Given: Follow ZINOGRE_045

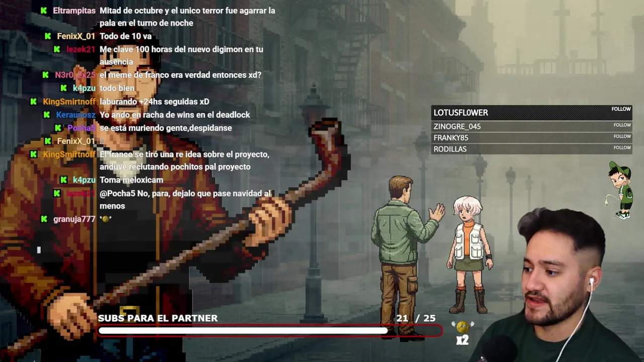Looking at the screenshot, I should tap(622, 125).
